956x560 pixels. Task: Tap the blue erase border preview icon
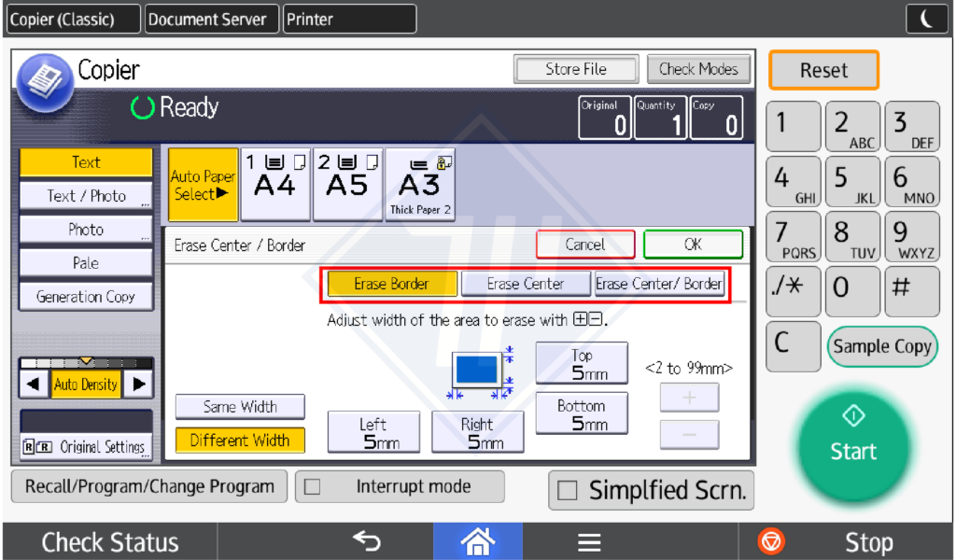(477, 370)
